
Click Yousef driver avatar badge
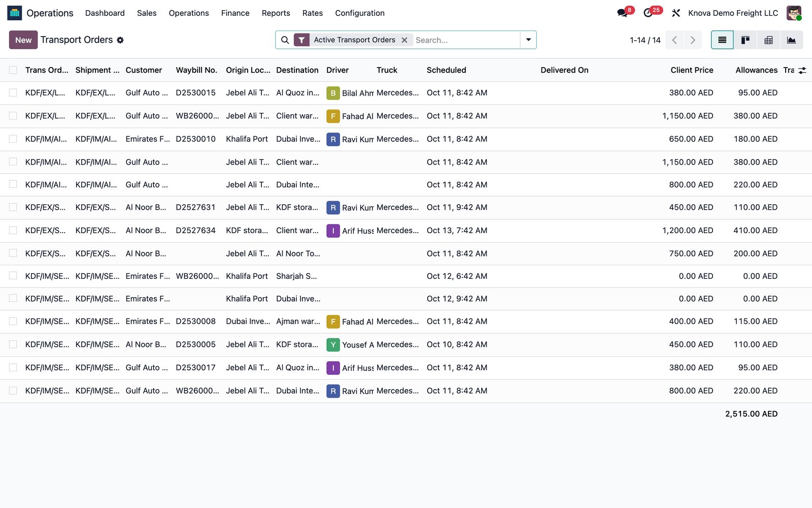(x=333, y=345)
